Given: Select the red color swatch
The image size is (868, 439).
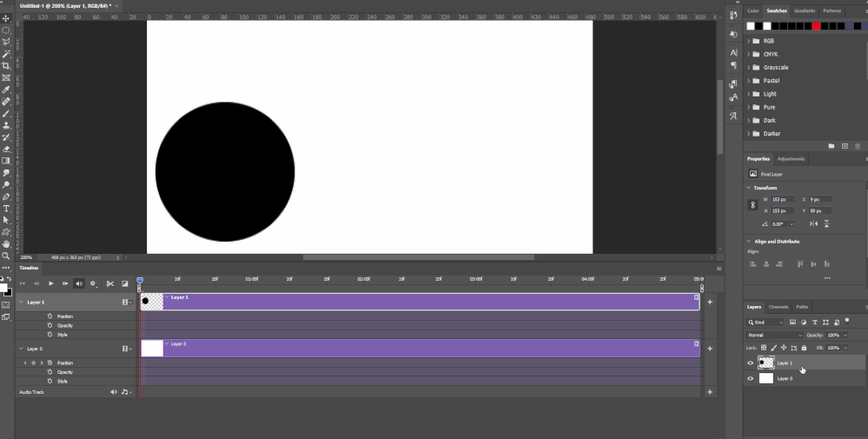Looking at the screenshot, I should click(x=816, y=26).
